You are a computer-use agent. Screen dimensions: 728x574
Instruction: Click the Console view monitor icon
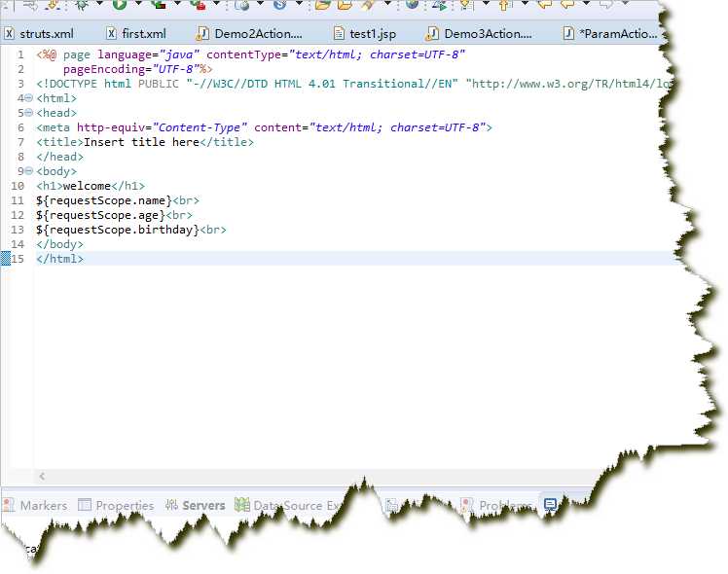pyautogui.click(x=550, y=504)
